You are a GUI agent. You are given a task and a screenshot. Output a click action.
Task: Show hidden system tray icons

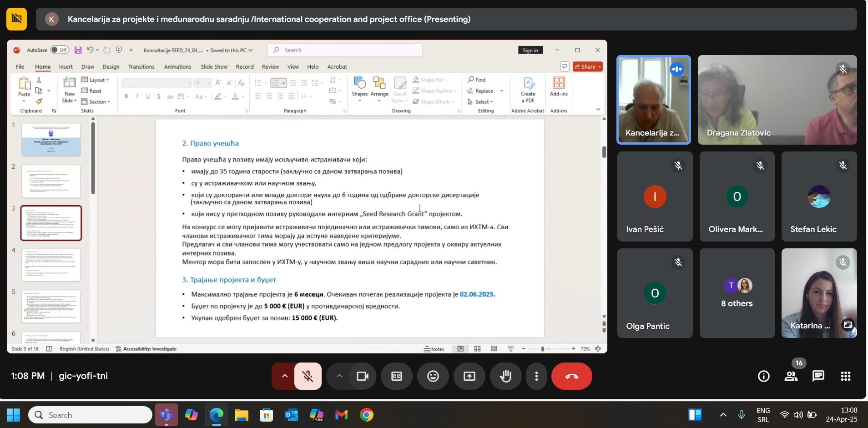723,415
